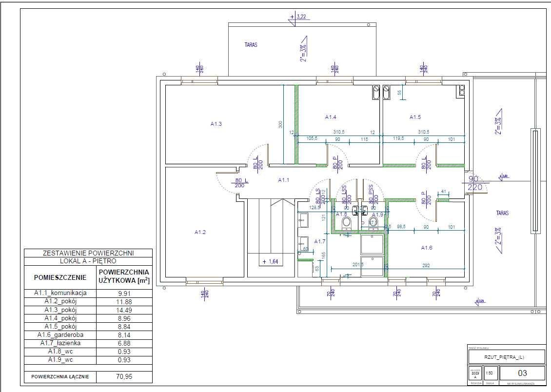The height and width of the screenshot is (392, 551).
Task: Select the A1.6 room label
Action: [427, 248]
